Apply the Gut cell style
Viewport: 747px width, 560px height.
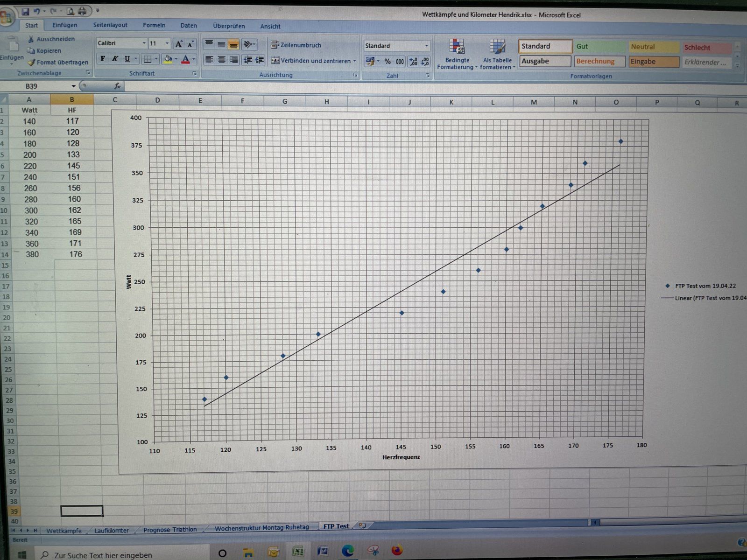click(x=599, y=46)
